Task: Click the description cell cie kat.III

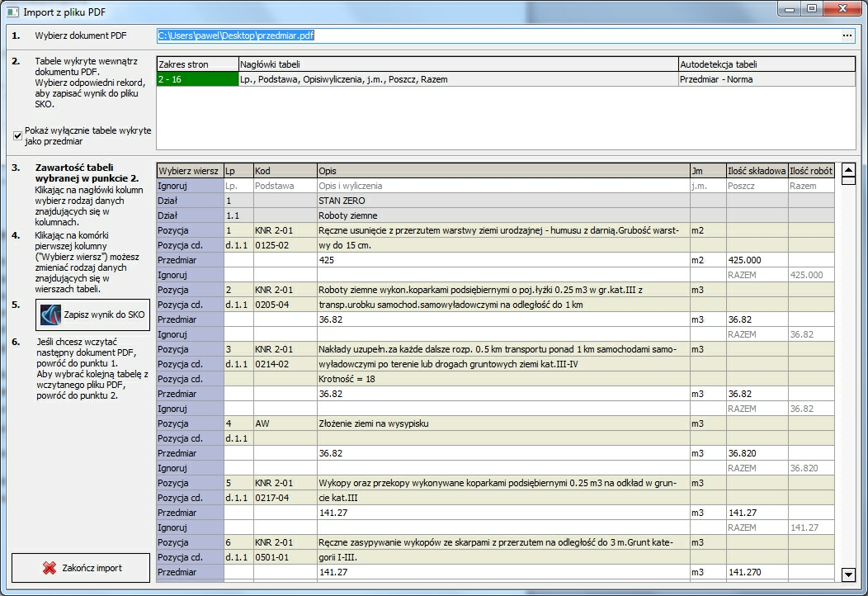Action: (x=503, y=498)
